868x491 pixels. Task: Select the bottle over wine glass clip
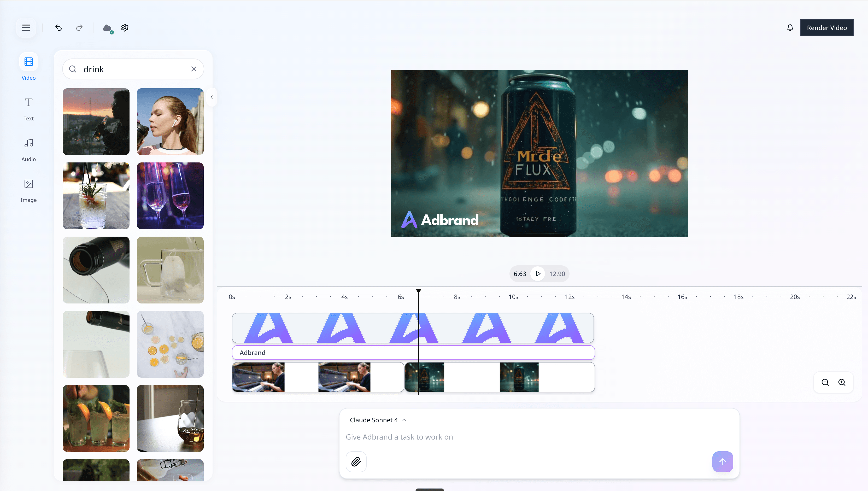click(x=96, y=344)
